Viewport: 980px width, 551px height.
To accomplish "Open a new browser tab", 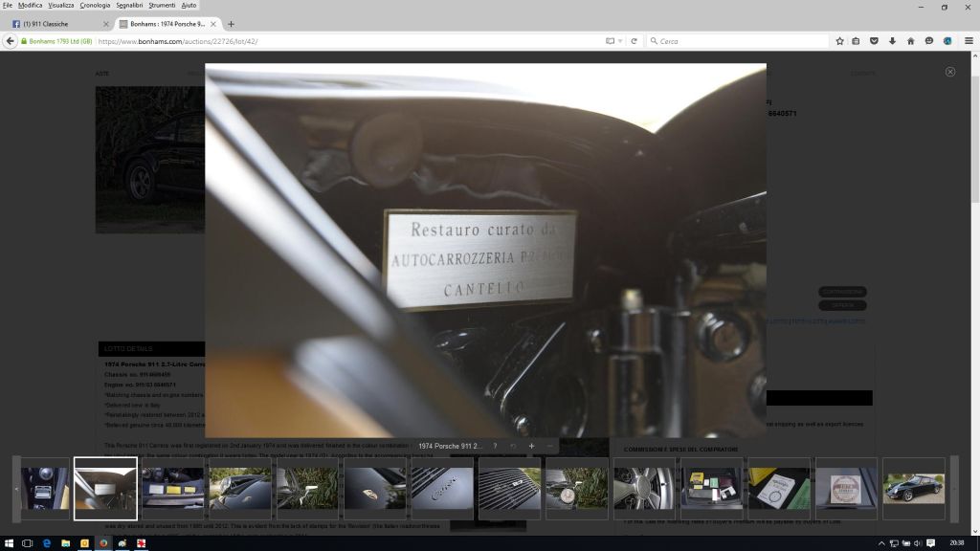I will [231, 24].
